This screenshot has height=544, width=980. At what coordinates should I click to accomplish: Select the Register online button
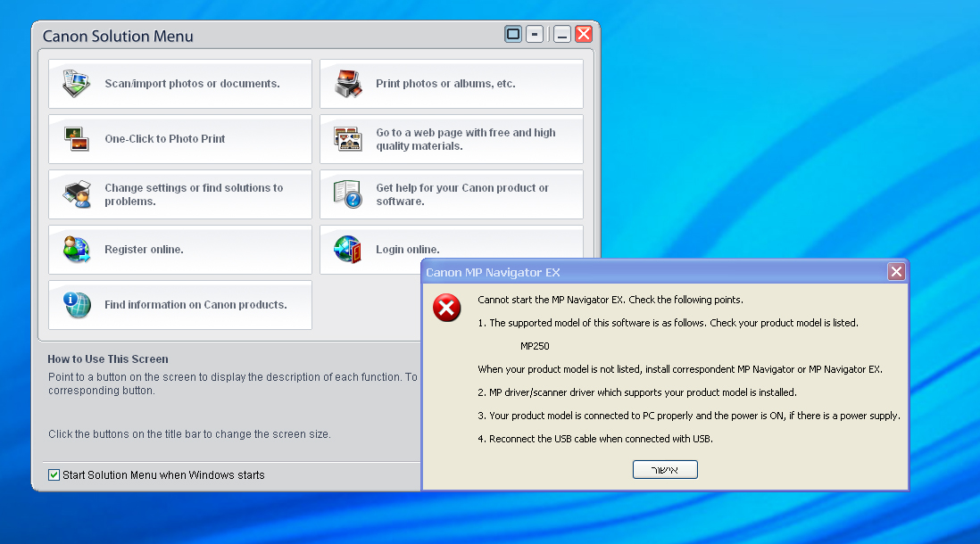[x=180, y=249]
